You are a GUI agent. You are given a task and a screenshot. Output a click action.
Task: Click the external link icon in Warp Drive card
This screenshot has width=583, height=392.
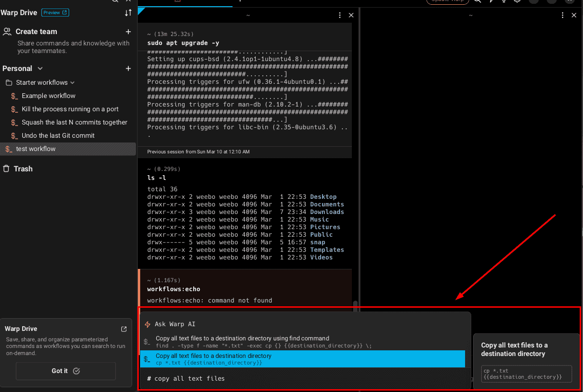(124, 329)
